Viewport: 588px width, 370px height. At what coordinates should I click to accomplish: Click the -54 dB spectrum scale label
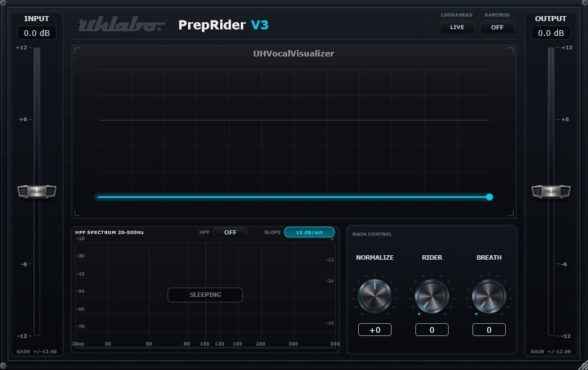[80, 291]
